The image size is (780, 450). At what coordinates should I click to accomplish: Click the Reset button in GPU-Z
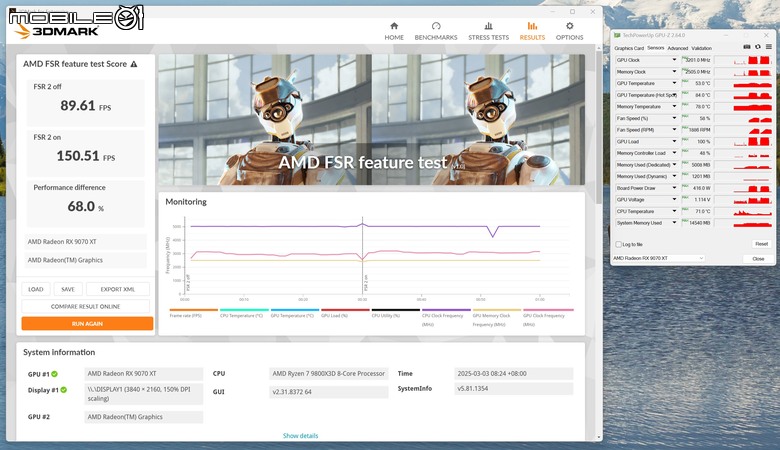[x=761, y=244]
